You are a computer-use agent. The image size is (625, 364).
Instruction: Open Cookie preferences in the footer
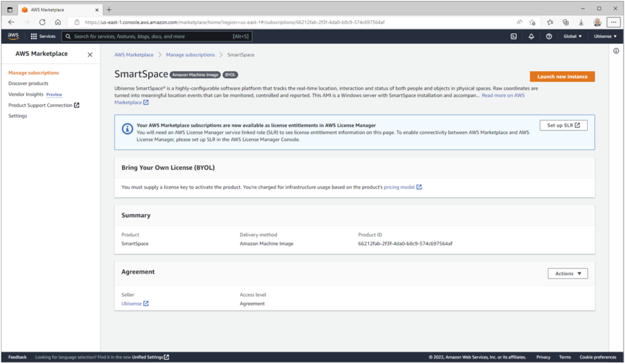(x=598, y=357)
